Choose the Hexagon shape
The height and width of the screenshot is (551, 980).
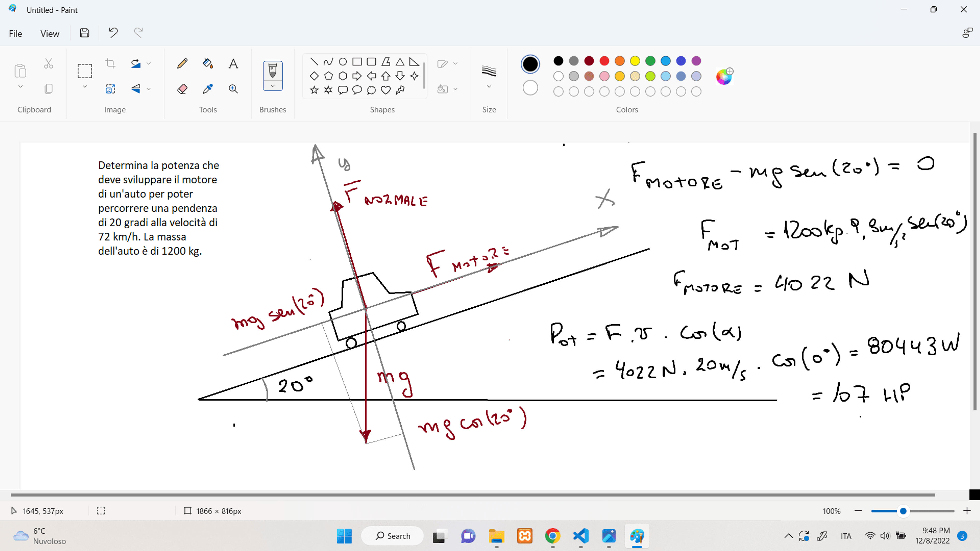click(343, 76)
